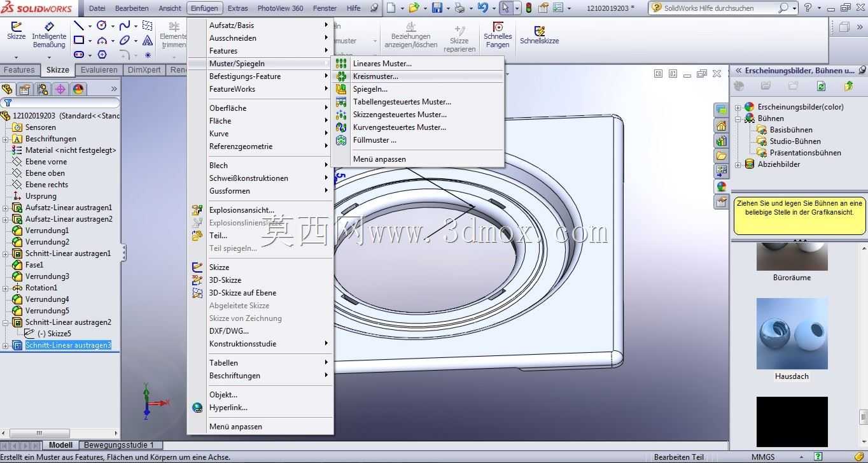Choose Spiegeln... in the submenu
Image resolution: width=868 pixels, height=463 pixels.
417,89
